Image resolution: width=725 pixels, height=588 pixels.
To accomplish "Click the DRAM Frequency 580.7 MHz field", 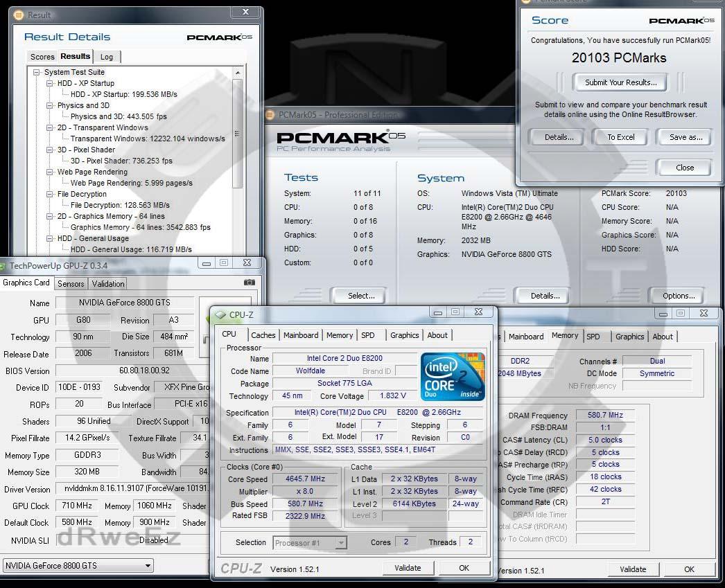I will [605, 416].
